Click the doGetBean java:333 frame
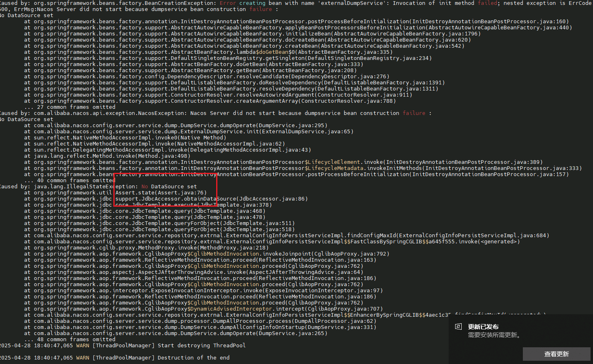The image size is (593, 364). pyautogui.click(x=193, y=64)
